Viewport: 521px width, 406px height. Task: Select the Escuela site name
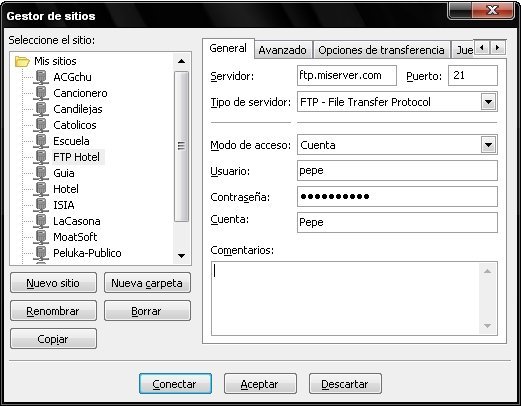71,141
